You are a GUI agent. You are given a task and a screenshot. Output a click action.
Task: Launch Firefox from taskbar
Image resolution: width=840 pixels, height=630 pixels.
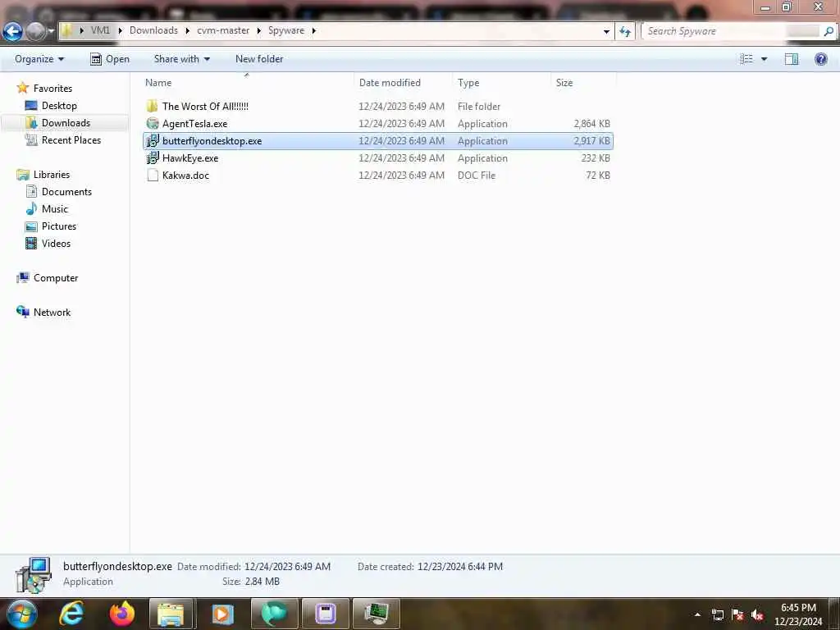[x=122, y=614]
